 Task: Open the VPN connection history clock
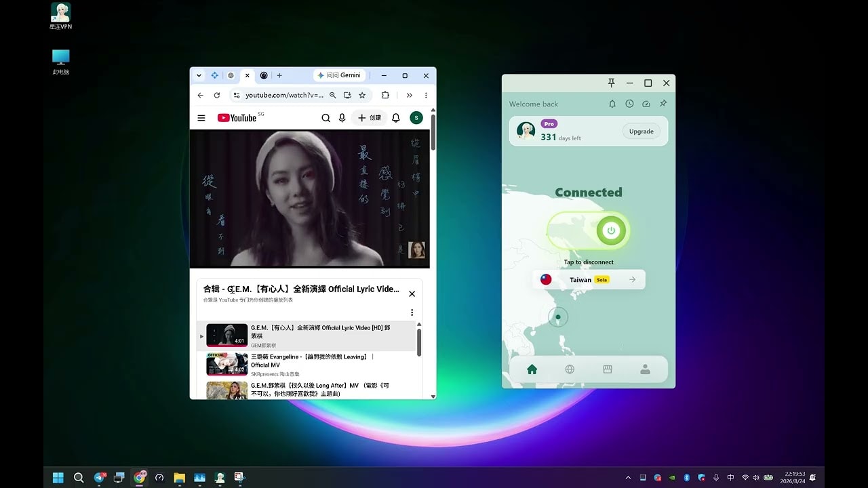tap(629, 104)
